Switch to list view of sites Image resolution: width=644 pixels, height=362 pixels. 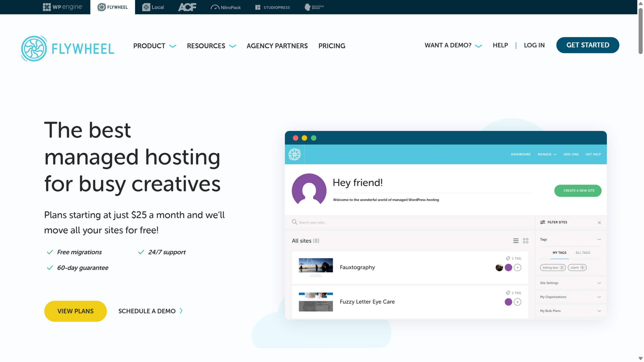click(x=516, y=241)
